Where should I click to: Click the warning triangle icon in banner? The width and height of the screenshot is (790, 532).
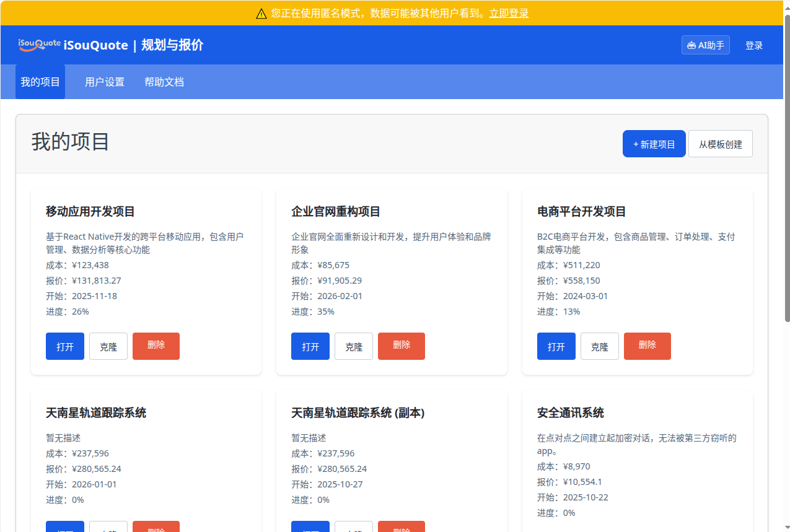pos(261,14)
